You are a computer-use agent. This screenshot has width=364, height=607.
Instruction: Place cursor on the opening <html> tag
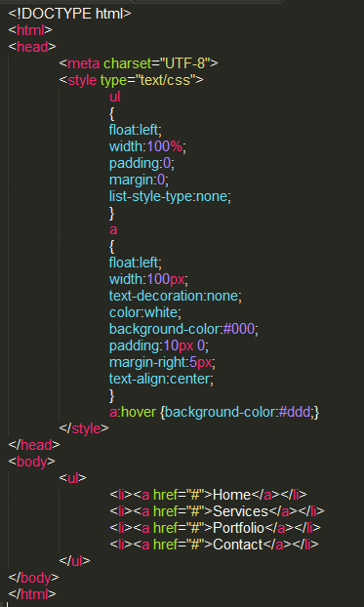tap(30, 30)
